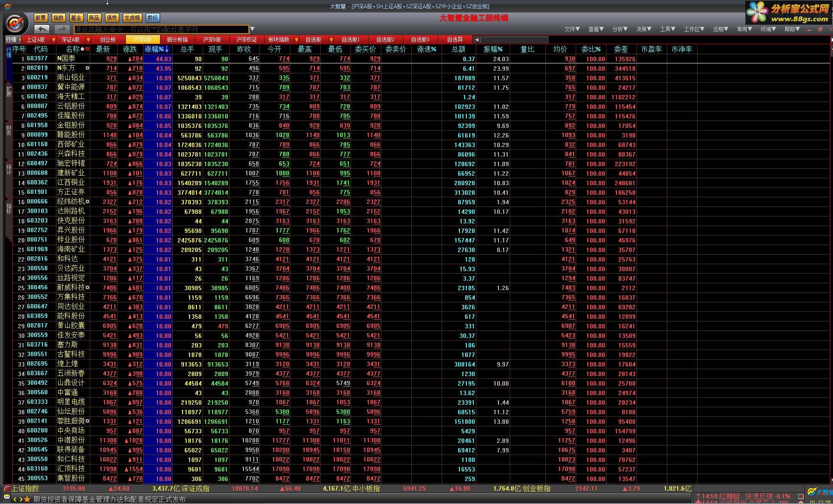Open the 帮助 menu
Screen dimensions: 833x504
tap(792, 29)
